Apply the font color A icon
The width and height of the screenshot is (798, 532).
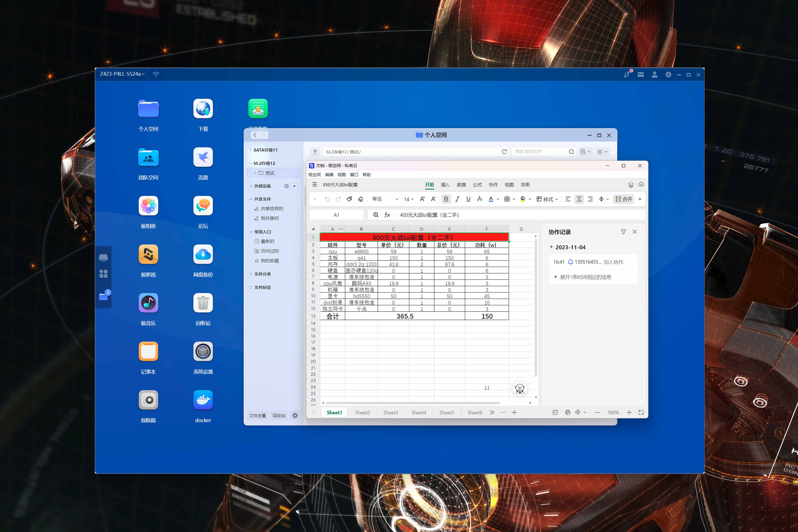tap(491, 199)
